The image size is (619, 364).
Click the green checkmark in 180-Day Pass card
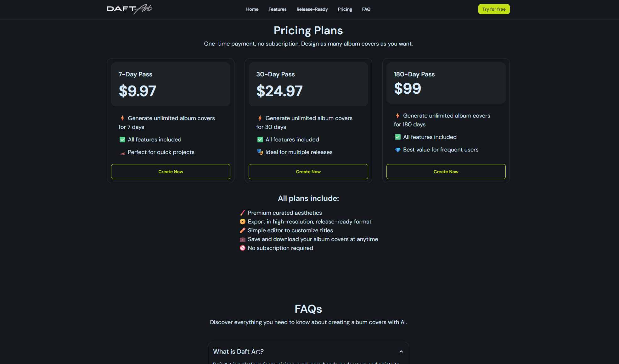(398, 137)
